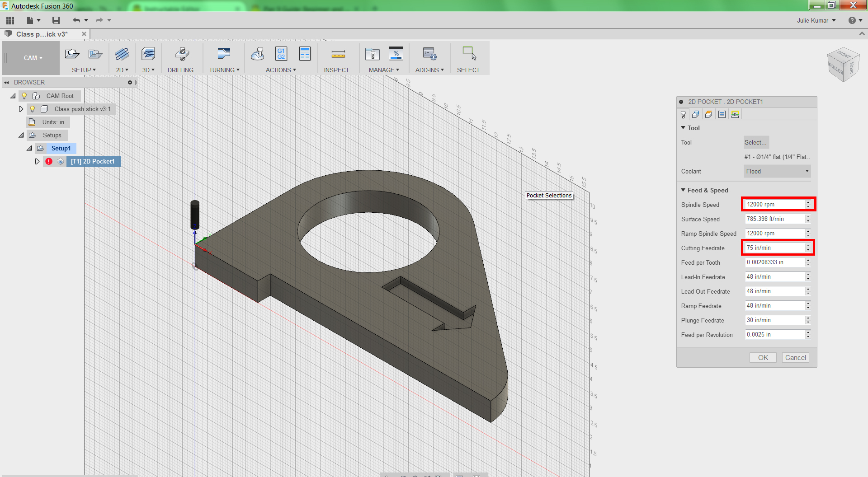Switch to the Heights tab in dialog
The image size is (868, 477).
pyautogui.click(x=709, y=114)
